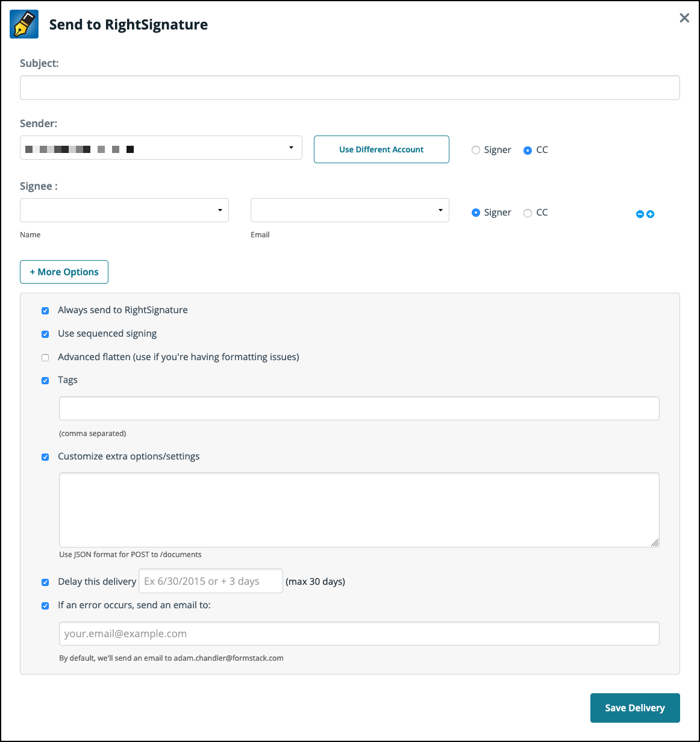Image resolution: width=700 pixels, height=742 pixels.
Task: Open the Sender account dropdown
Action: pyautogui.click(x=161, y=148)
